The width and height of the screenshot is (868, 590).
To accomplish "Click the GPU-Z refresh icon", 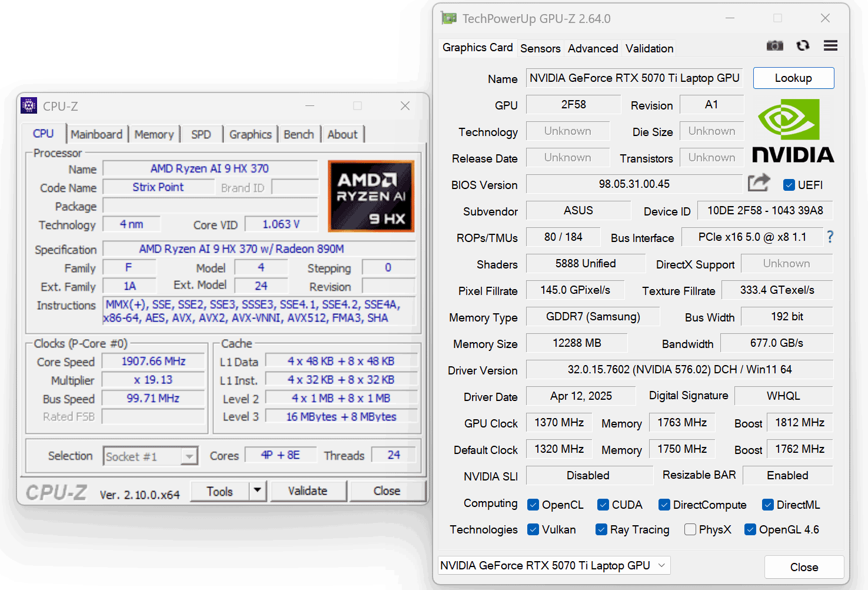I will pyautogui.click(x=803, y=45).
